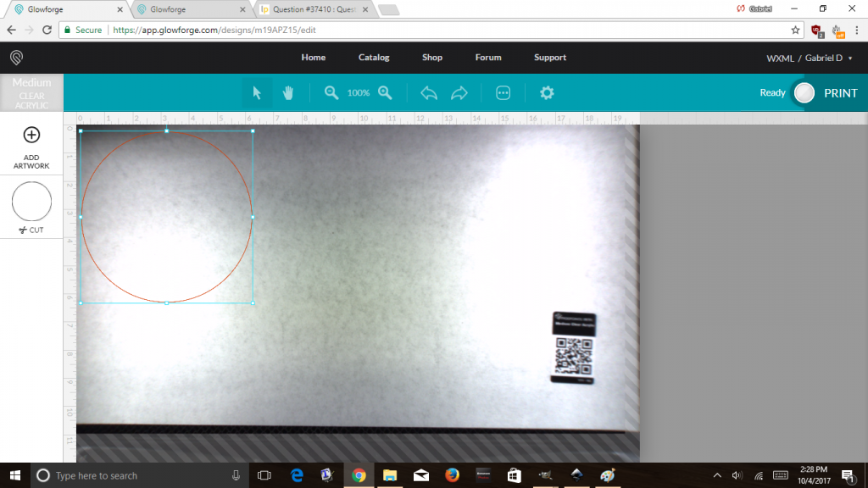Open the Support link
868x488 pixels.
pos(550,58)
